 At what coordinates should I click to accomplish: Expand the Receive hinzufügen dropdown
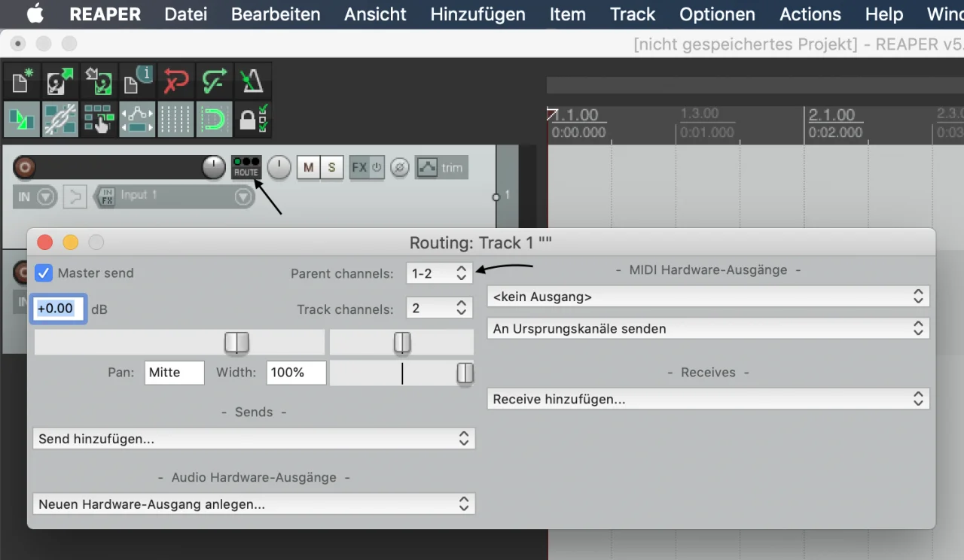[708, 399]
